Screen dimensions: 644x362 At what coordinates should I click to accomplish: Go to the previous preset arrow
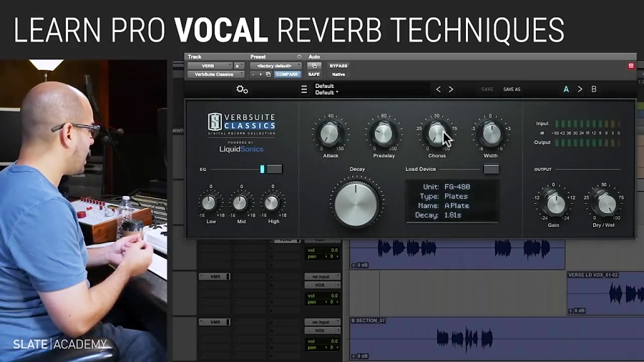pos(438,89)
